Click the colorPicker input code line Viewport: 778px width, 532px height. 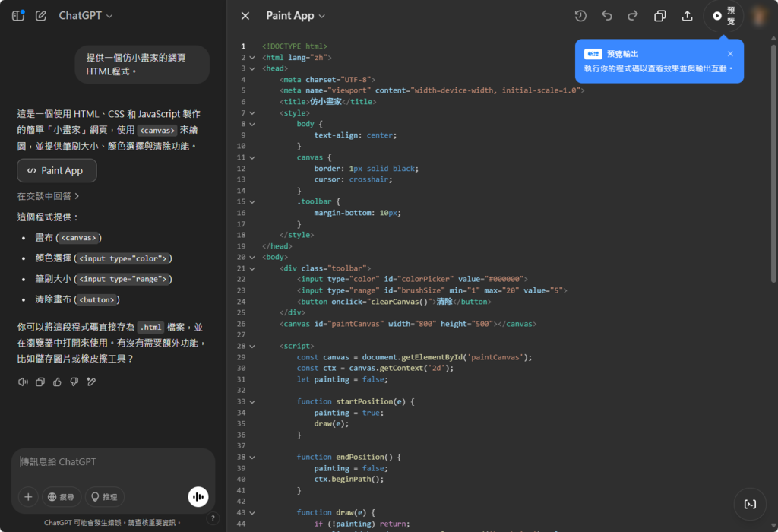tap(413, 280)
